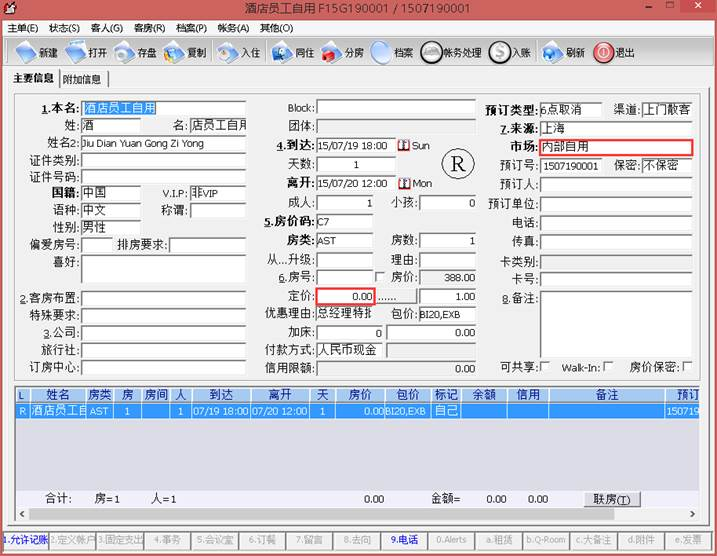Click the 1.允许记账 bottom tab
Image resolution: width=717 pixels, height=556 pixels.
(26, 540)
